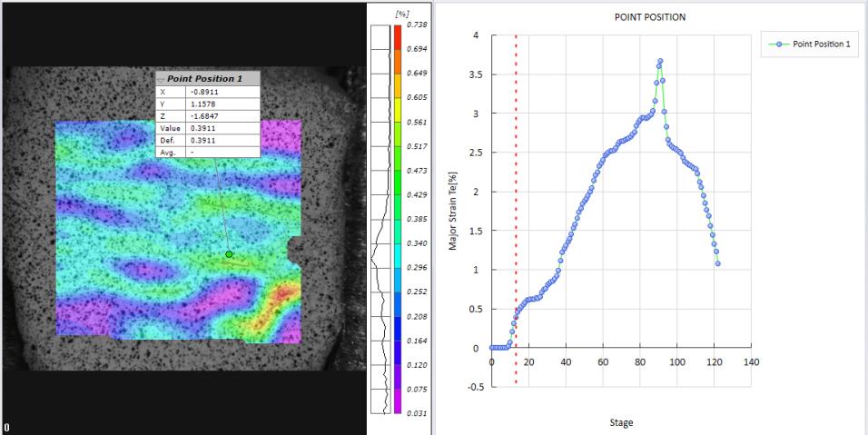The image size is (868, 435).
Task: Click the red top segment of color scale
Action: 396,35
